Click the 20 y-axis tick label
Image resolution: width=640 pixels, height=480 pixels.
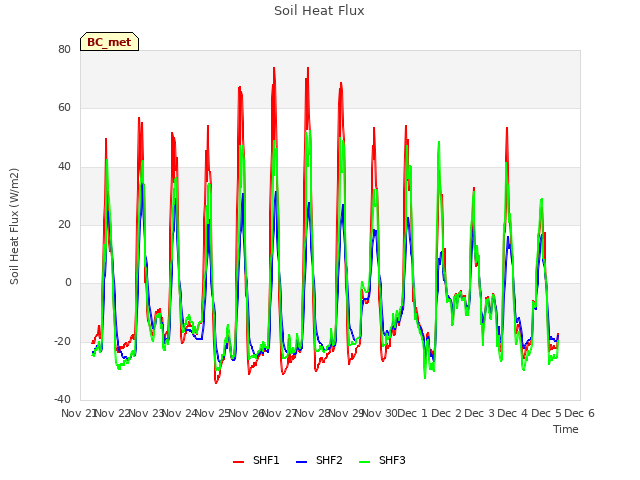[64, 224]
